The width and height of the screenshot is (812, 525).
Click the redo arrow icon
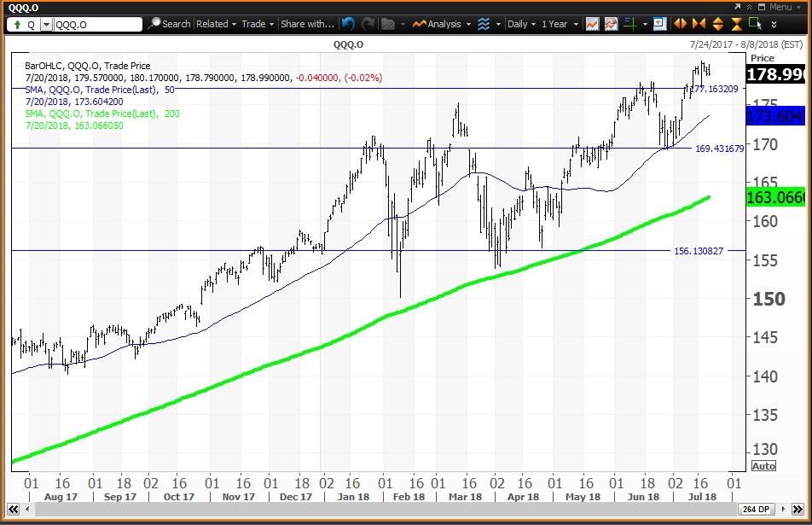pyautogui.click(x=367, y=24)
